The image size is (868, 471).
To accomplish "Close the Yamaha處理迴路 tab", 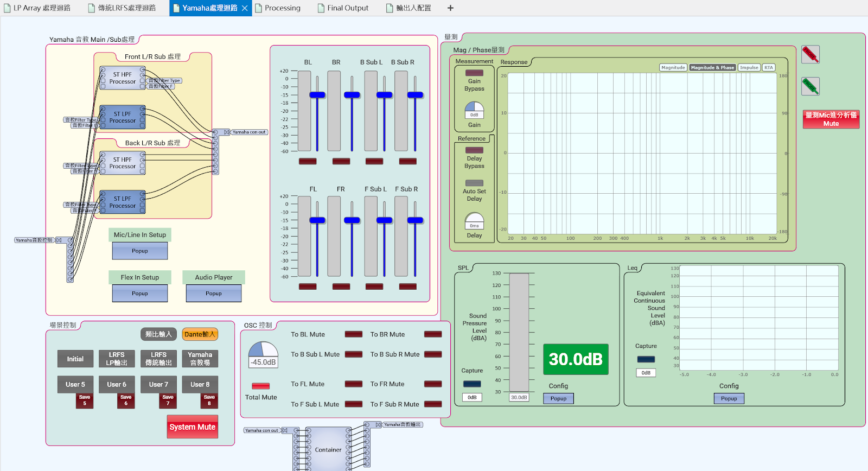I will (x=245, y=8).
